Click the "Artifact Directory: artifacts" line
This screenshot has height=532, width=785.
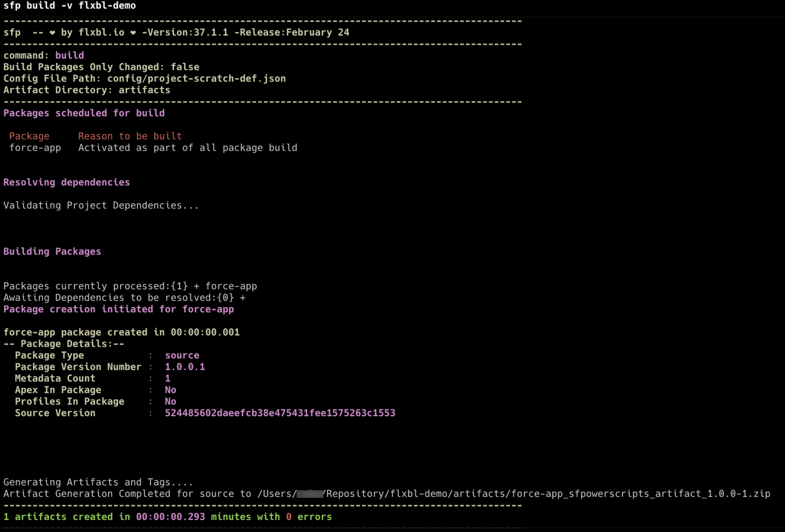pyautogui.click(x=87, y=90)
